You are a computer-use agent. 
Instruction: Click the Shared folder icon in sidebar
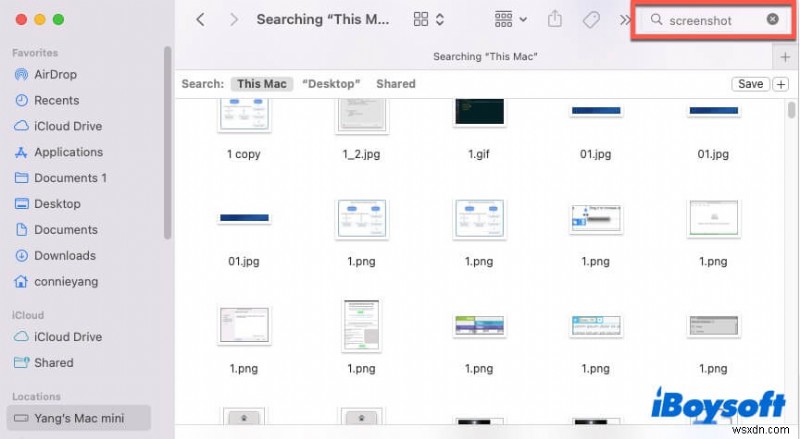coord(21,362)
